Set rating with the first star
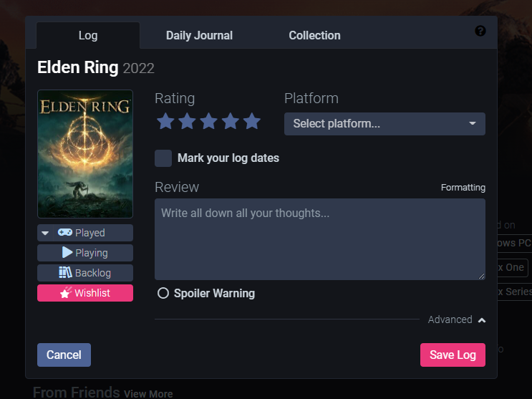Image resolution: width=532 pixels, height=399 pixels. pyautogui.click(x=165, y=121)
